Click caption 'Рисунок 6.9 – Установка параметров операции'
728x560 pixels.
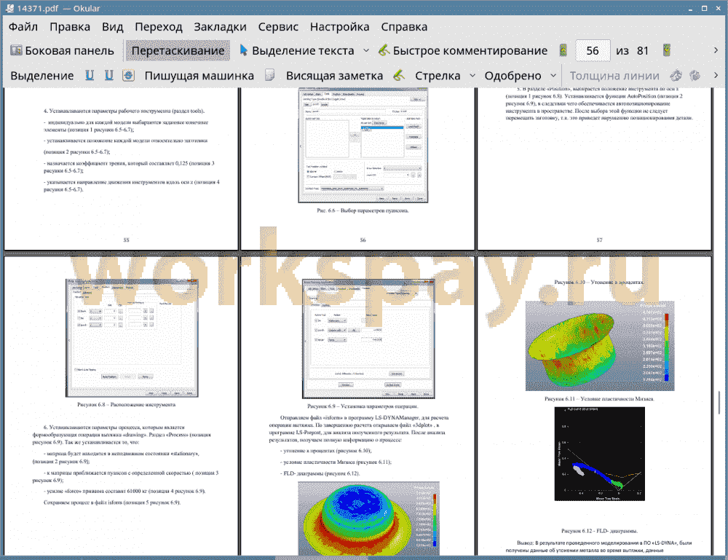tap(363, 406)
